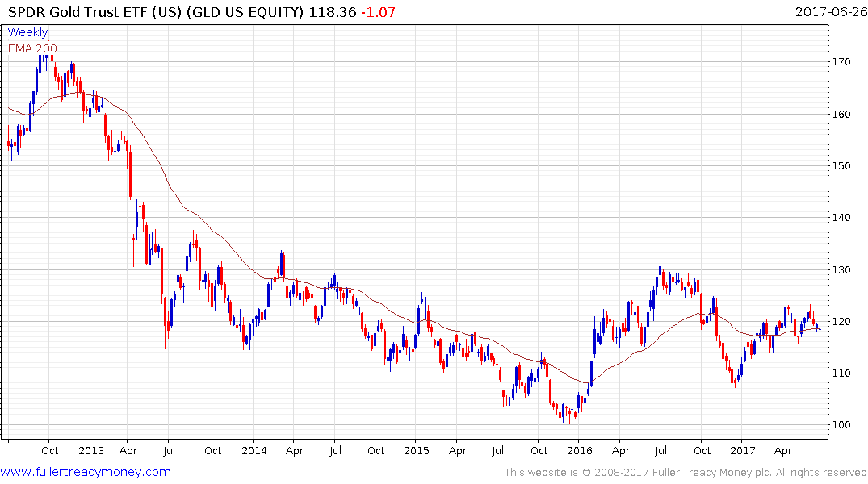868x484 pixels.
Task: Click the copyright notice text
Action: click(x=686, y=473)
